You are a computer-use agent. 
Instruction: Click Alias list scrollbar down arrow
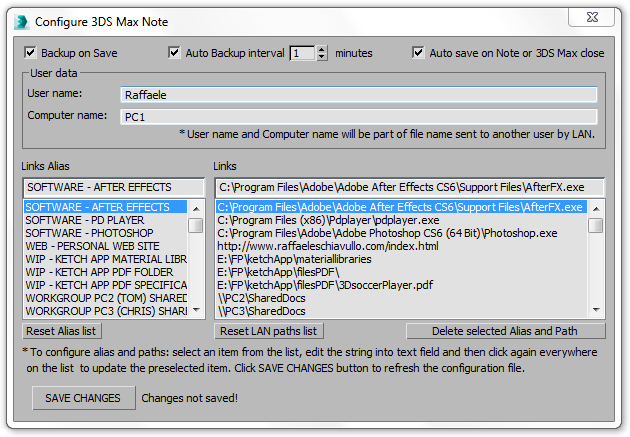click(196, 310)
